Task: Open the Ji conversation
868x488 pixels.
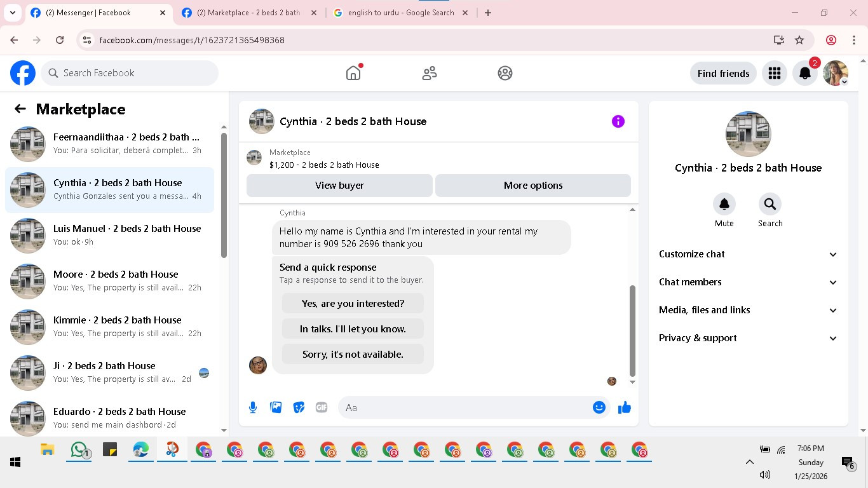Action: pyautogui.click(x=109, y=373)
